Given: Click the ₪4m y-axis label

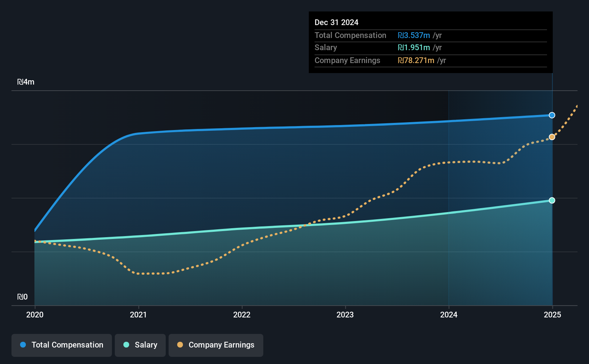Looking at the screenshot, I should point(26,82).
